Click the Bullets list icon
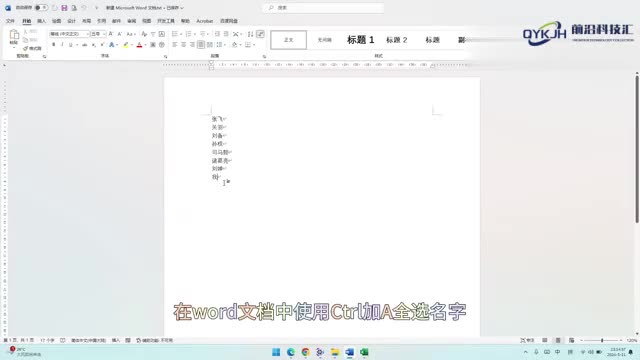Viewport: 640px width, 360px height. click(175, 34)
